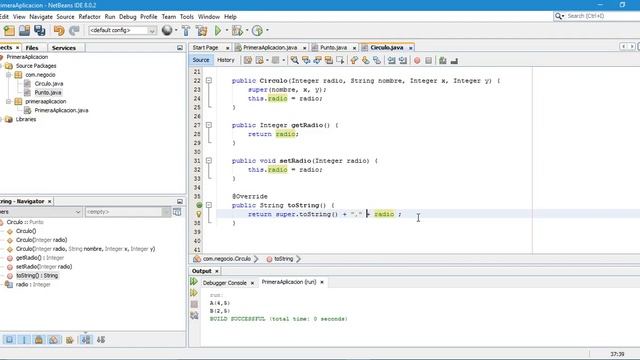The width and height of the screenshot is (640, 360).
Task: Toggle Sort by Name in Navigator
Action: 86,340
